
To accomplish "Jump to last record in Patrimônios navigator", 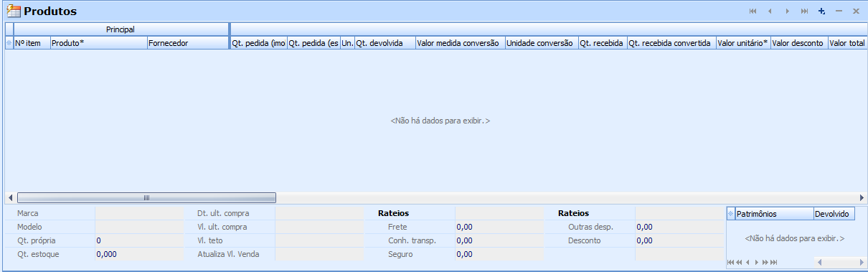I will pos(773,263).
